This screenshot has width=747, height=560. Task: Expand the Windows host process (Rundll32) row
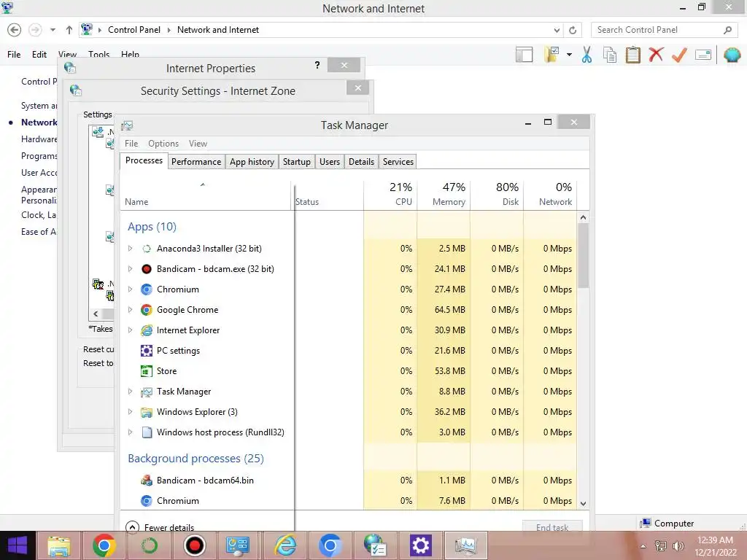click(130, 432)
